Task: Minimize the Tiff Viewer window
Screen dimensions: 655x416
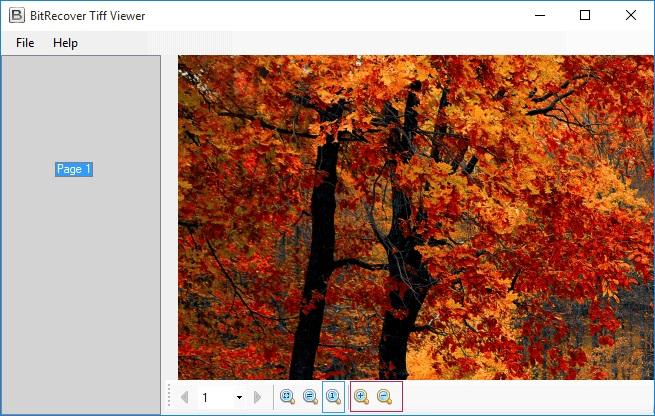Action: 540,15
